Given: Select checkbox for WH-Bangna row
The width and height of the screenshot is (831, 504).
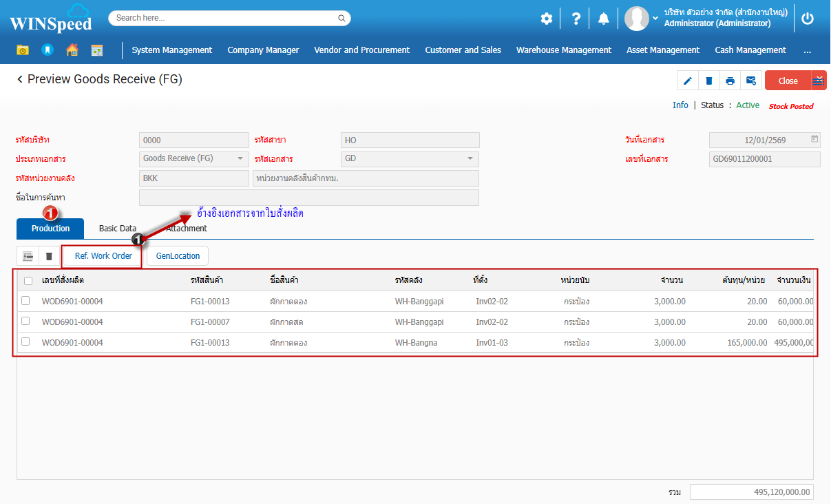Looking at the screenshot, I should tap(25, 342).
